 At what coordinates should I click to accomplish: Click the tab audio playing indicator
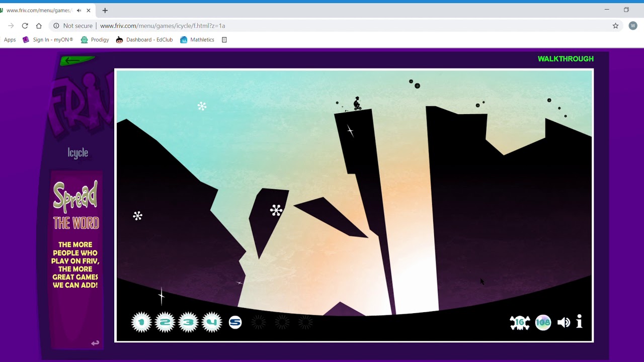pos(79,10)
